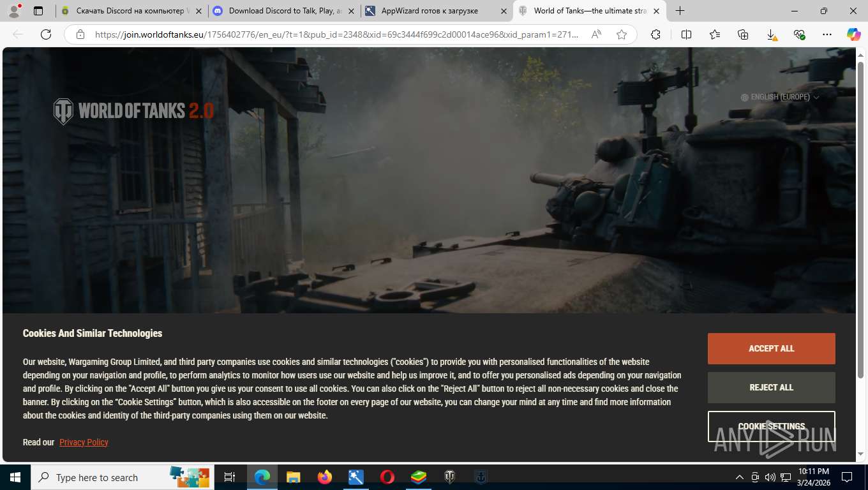Open Cookie Settings
The width and height of the screenshot is (868, 490).
click(x=771, y=426)
